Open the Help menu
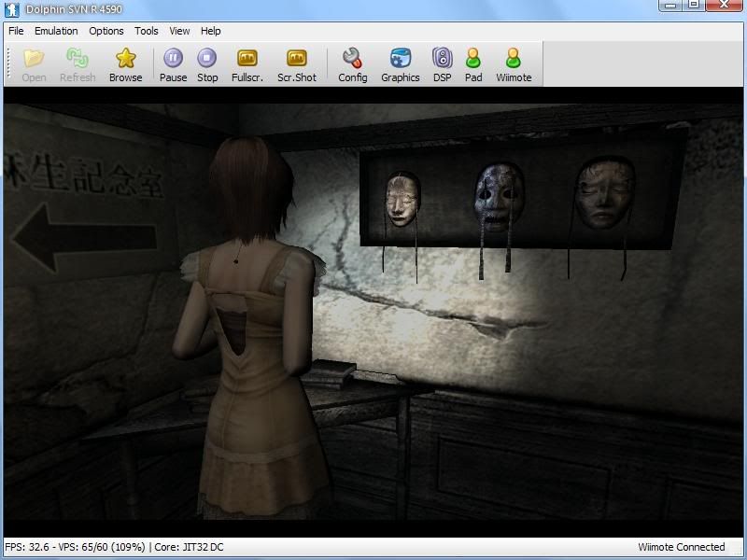This screenshot has width=747, height=560. pyautogui.click(x=211, y=31)
